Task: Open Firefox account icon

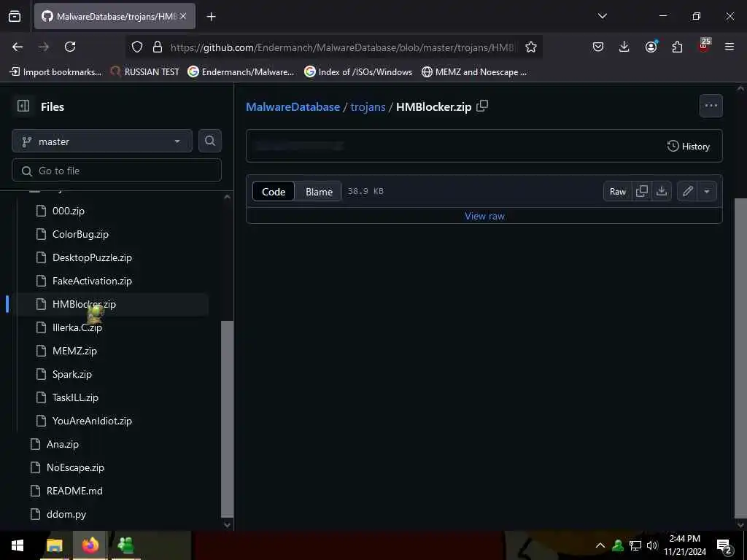Action: coord(651,47)
